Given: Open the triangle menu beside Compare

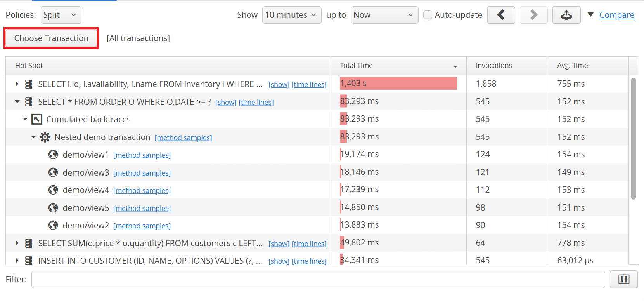Looking at the screenshot, I should coord(590,14).
